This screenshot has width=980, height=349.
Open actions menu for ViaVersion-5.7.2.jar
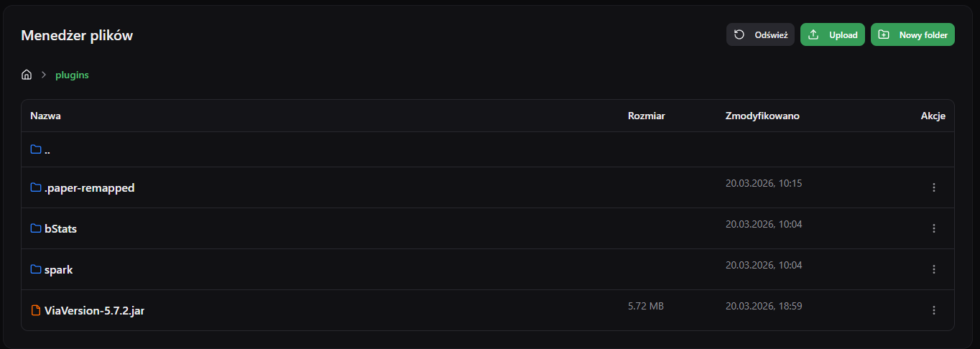click(x=934, y=310)
